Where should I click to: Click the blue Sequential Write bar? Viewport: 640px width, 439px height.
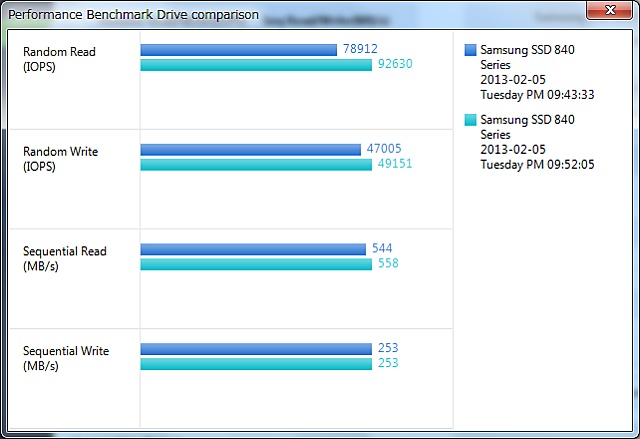click(256, 349)
